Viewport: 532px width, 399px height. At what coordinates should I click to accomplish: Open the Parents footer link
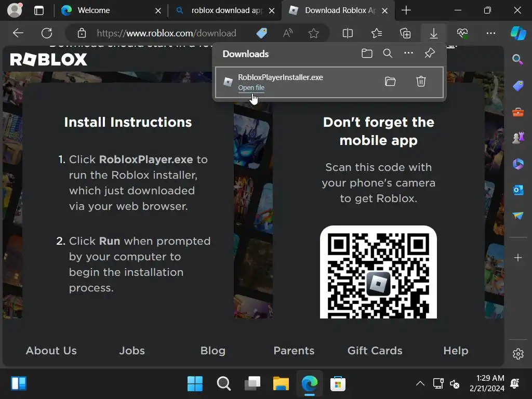coord(294,351)
